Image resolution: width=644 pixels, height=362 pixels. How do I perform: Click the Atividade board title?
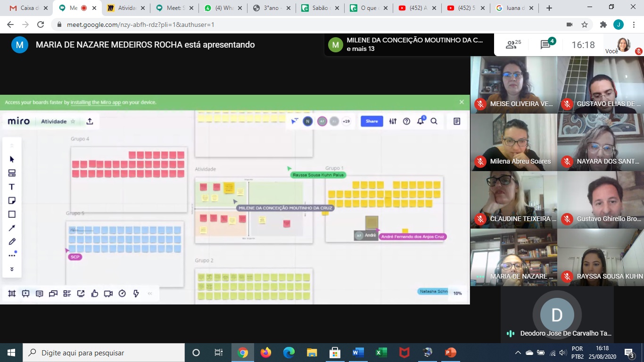pos(54,121)
